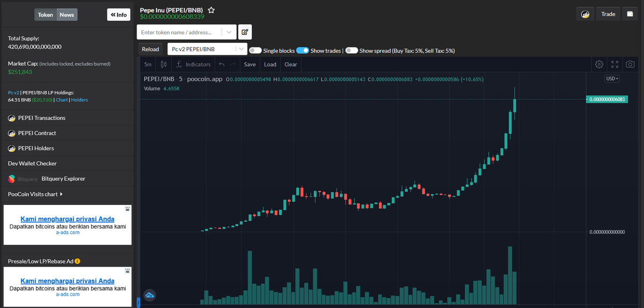Open the token search dropdown arrow
Screen dimensions: 644x308
[x=229, y=32]
